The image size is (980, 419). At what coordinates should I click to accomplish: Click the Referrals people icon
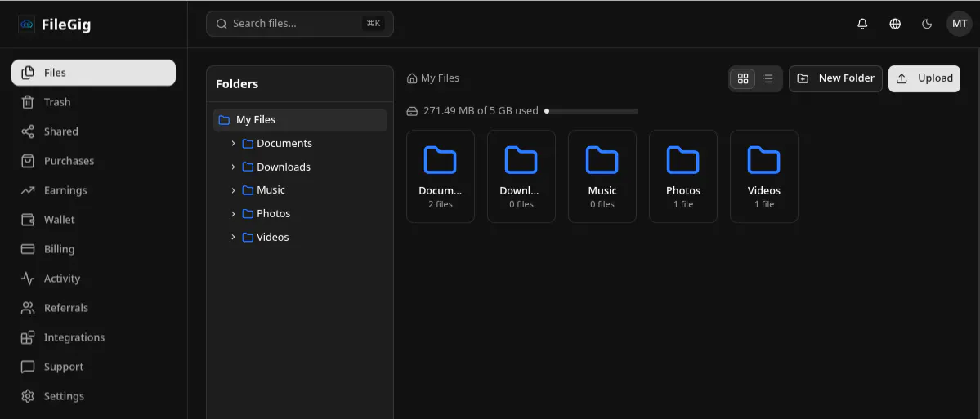click(x=28, y=307)
